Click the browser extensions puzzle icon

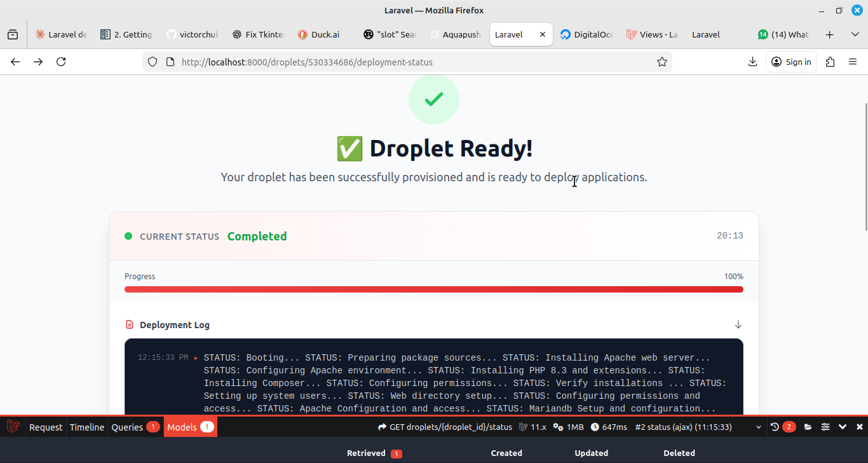(x=830, y=61)
